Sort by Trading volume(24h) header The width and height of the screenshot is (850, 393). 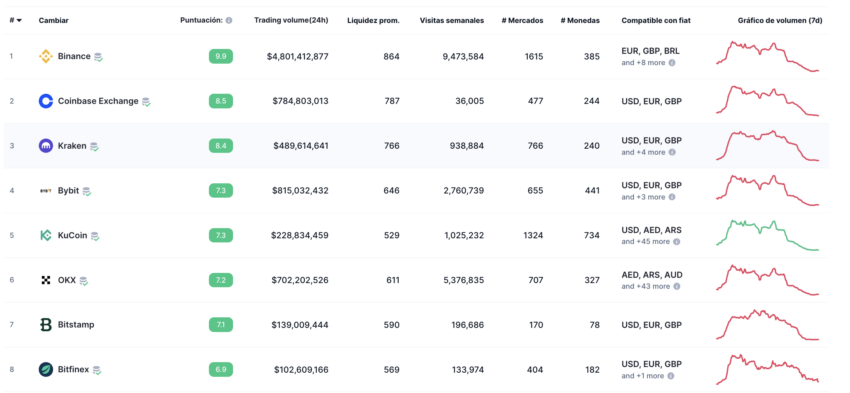click(291, 21)
